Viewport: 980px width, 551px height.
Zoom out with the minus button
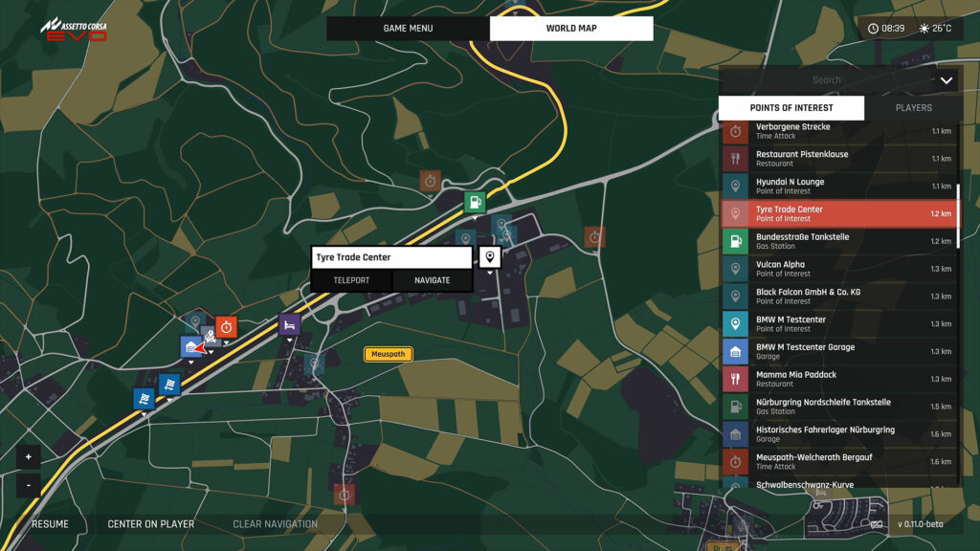point(28,485)
